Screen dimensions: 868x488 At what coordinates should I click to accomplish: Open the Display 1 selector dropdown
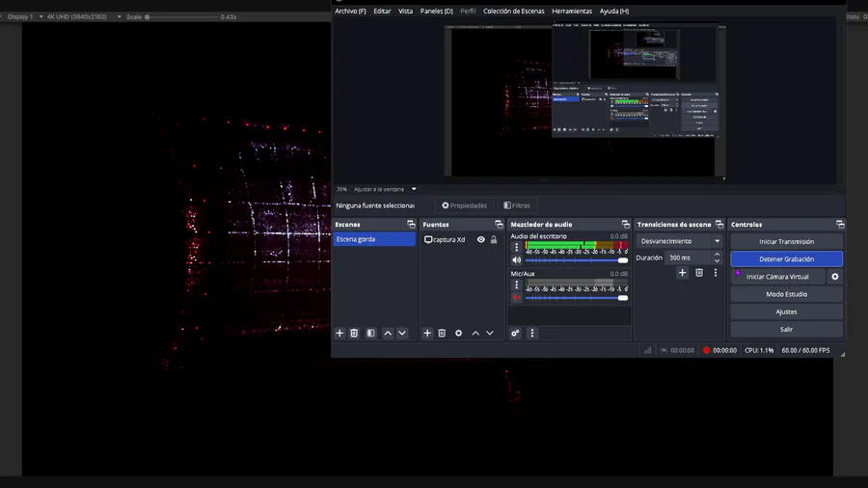24,16
